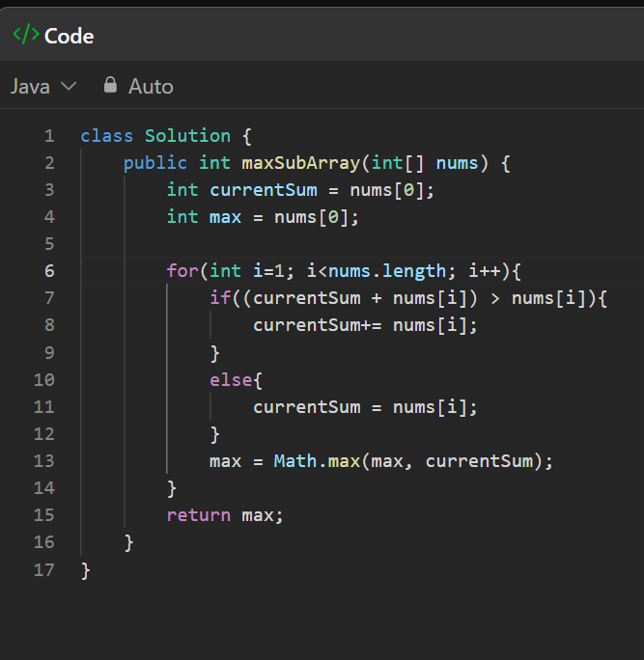This screenshot has height=660, width=644.
Task: Click the closing brace on line 9
Action: tap(214, 353)
